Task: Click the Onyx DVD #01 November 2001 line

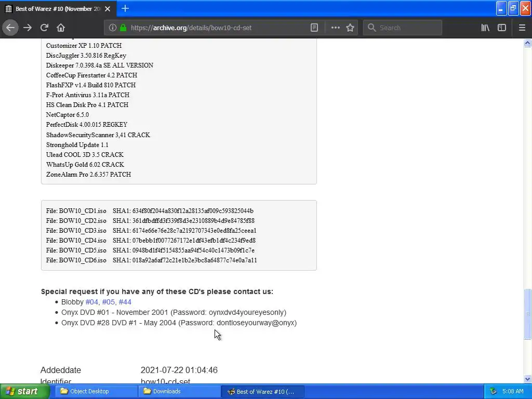Action: (174, 312)
